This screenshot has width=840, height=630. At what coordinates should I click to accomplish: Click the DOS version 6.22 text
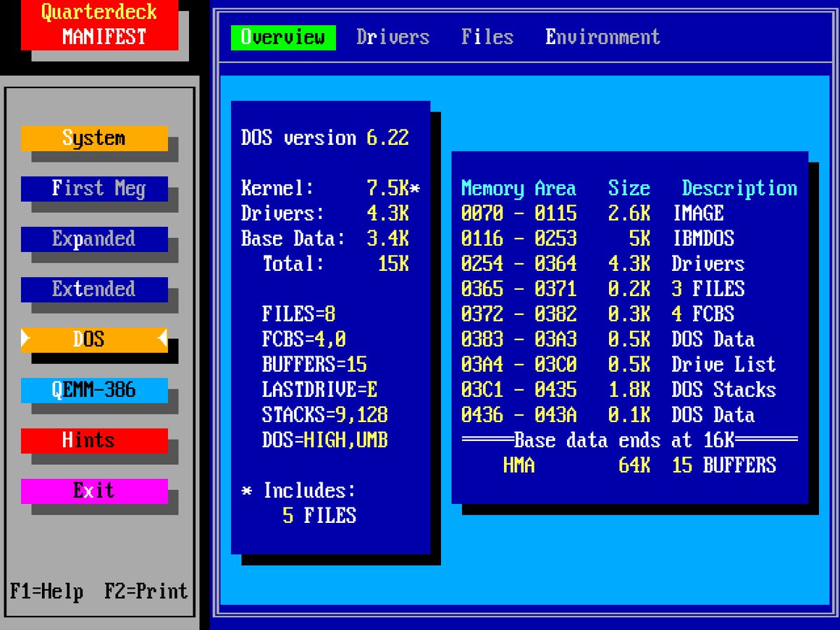coord(325,138)
